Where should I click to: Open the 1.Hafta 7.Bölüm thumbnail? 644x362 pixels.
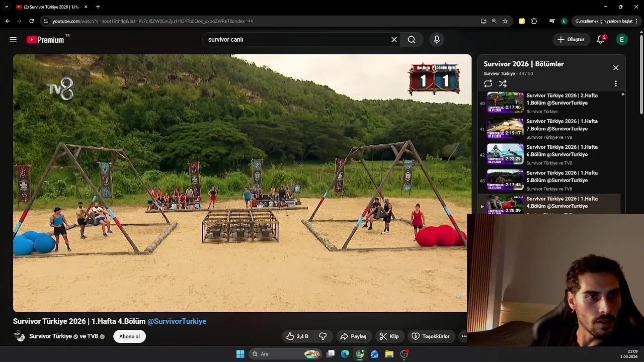coord(505,128)
